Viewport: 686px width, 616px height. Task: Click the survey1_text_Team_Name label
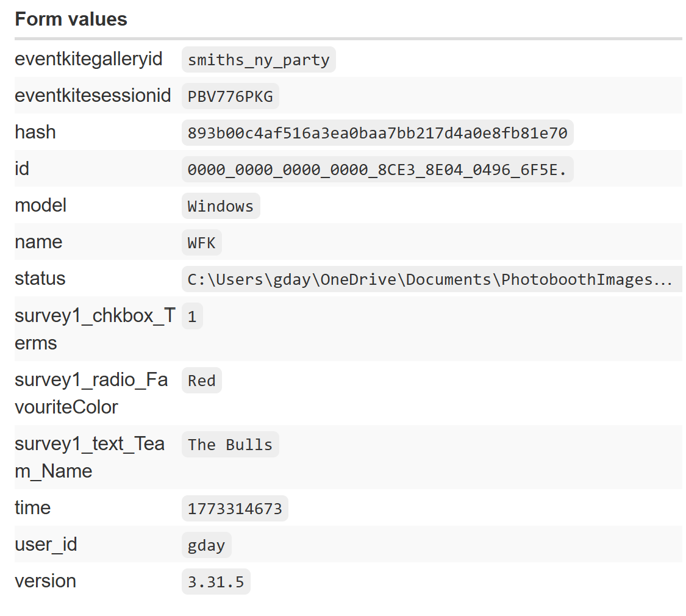click(x=90, y=457)
